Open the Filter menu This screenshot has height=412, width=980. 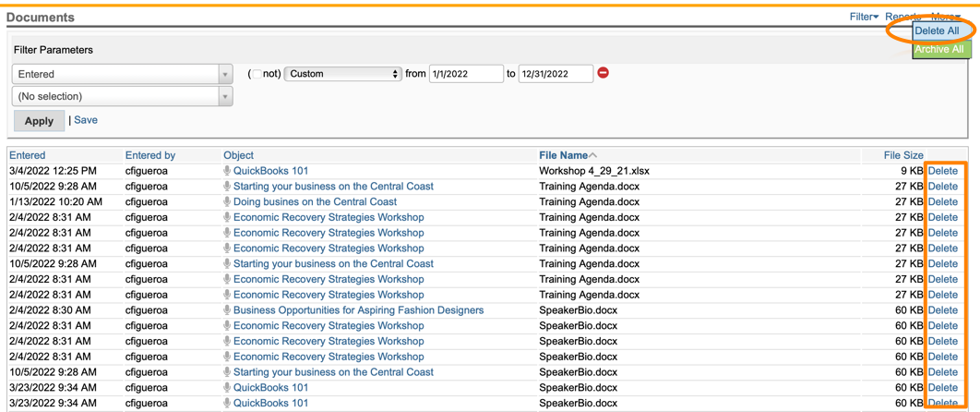(x=863, y=17)
